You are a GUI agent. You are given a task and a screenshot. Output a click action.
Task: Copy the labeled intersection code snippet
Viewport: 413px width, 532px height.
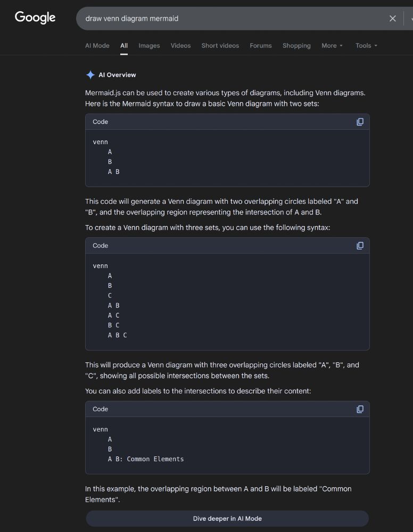[x=360, y=409]
